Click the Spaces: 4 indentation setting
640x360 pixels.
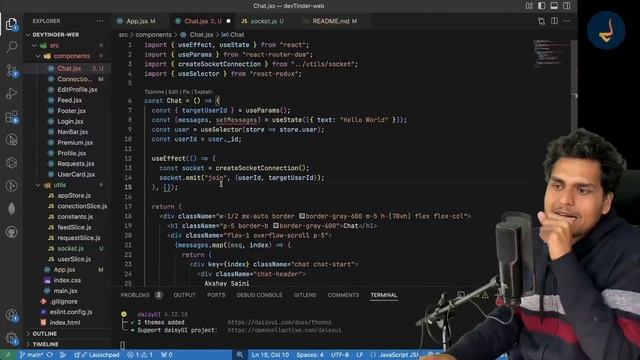[x=310, y=355]
